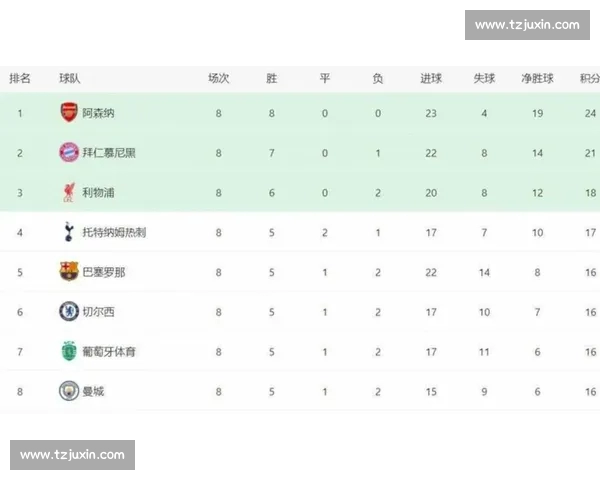This screenshot has height=480, width=600.
Task: Click the 净胜球 column header
Action: click(538, 78)
